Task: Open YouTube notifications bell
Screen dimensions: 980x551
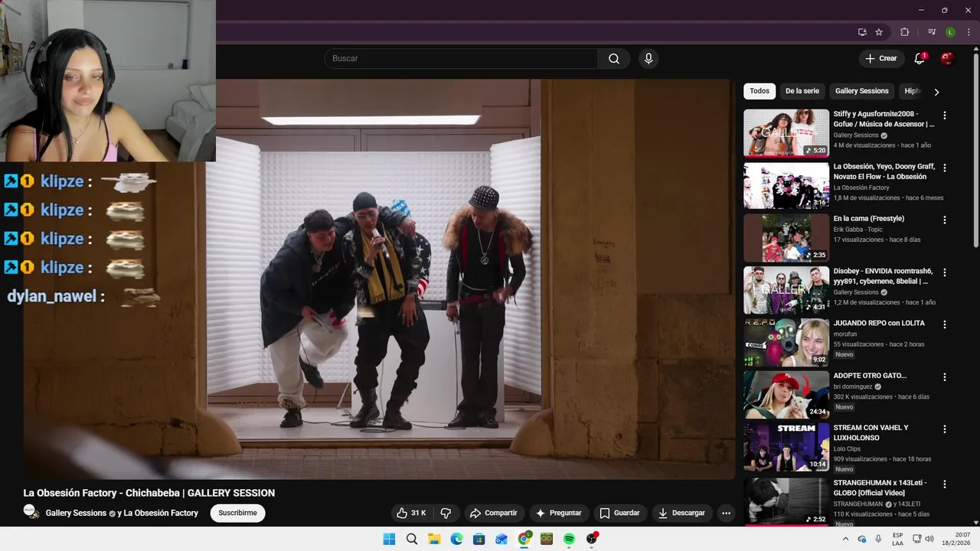Action: [x=920, y=59]
